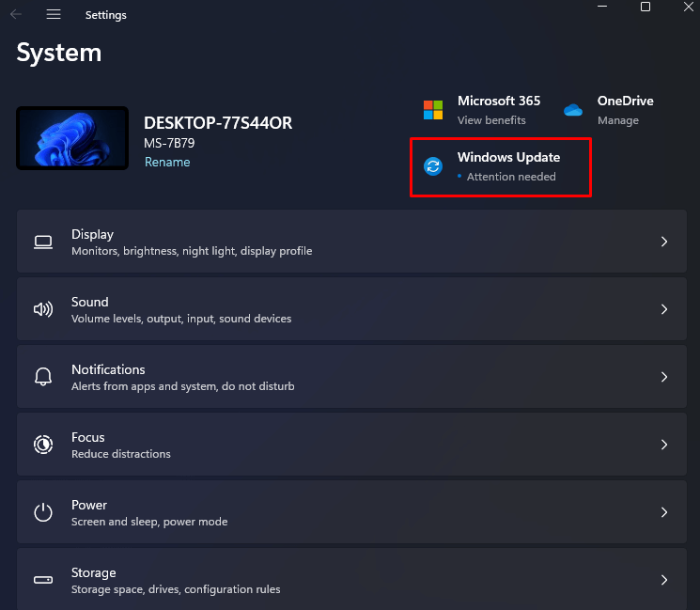Click the Focus target icon
Screen dimensions: 700x610
43,445
